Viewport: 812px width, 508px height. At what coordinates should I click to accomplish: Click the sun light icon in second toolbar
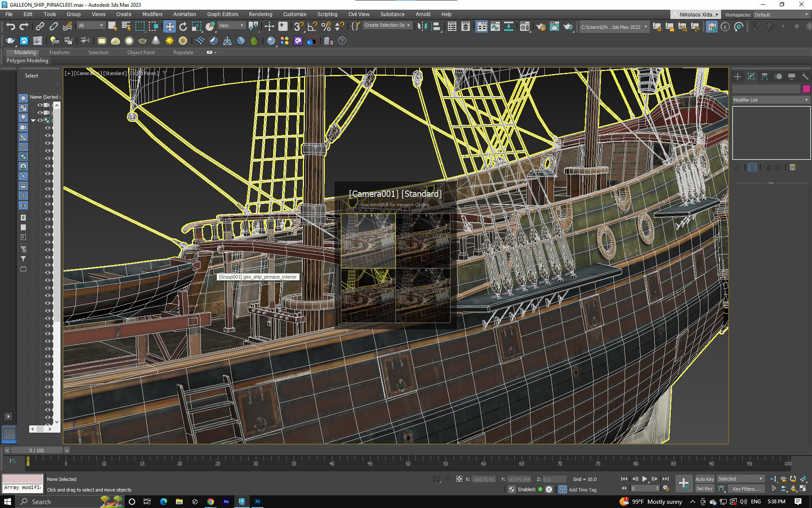tap(169, 41)
